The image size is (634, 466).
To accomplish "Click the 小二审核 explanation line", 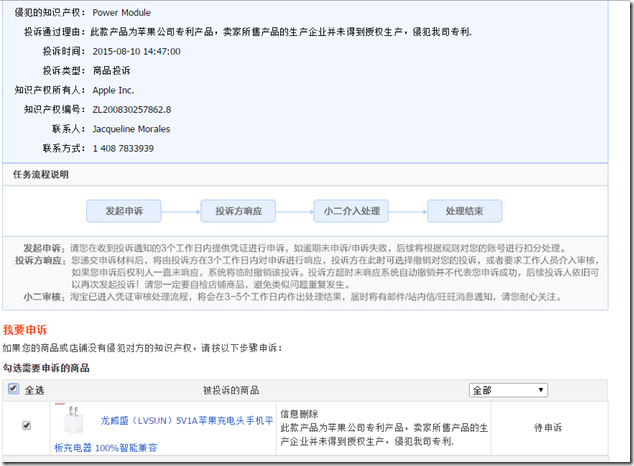I will [293, 297].
